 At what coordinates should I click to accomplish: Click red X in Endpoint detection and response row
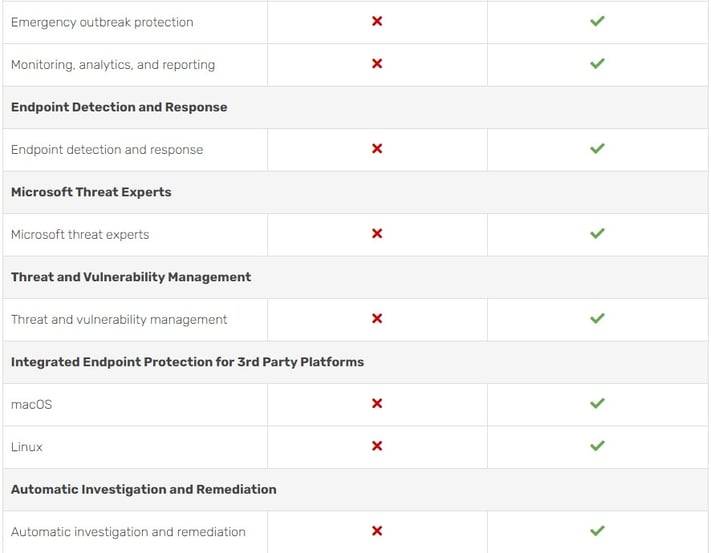[377, 149]
